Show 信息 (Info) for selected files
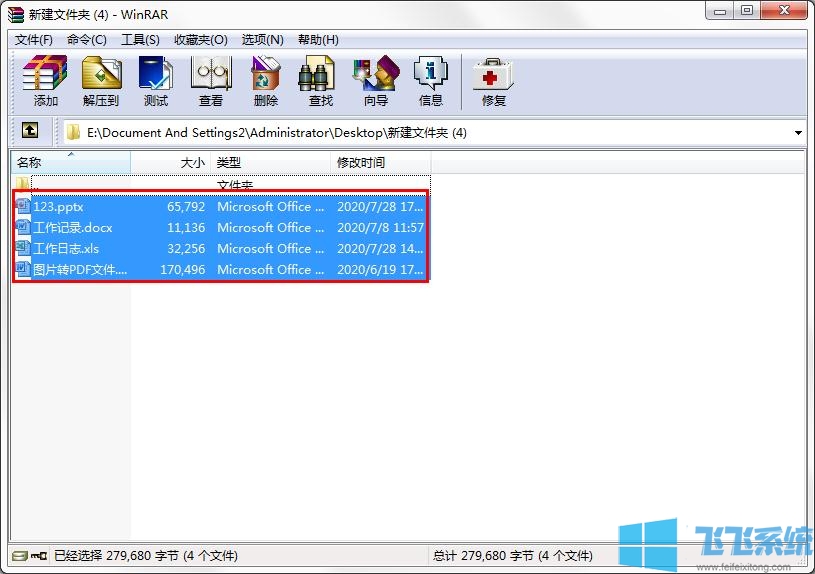Screen dimensions: 815x574 pyautogui.click(x=430, y=81)
